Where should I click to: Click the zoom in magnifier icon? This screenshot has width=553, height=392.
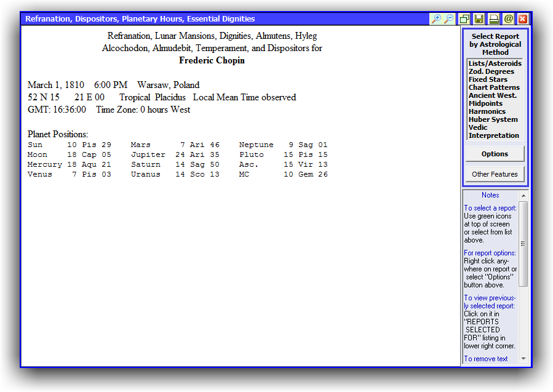[x=436, y=19]
